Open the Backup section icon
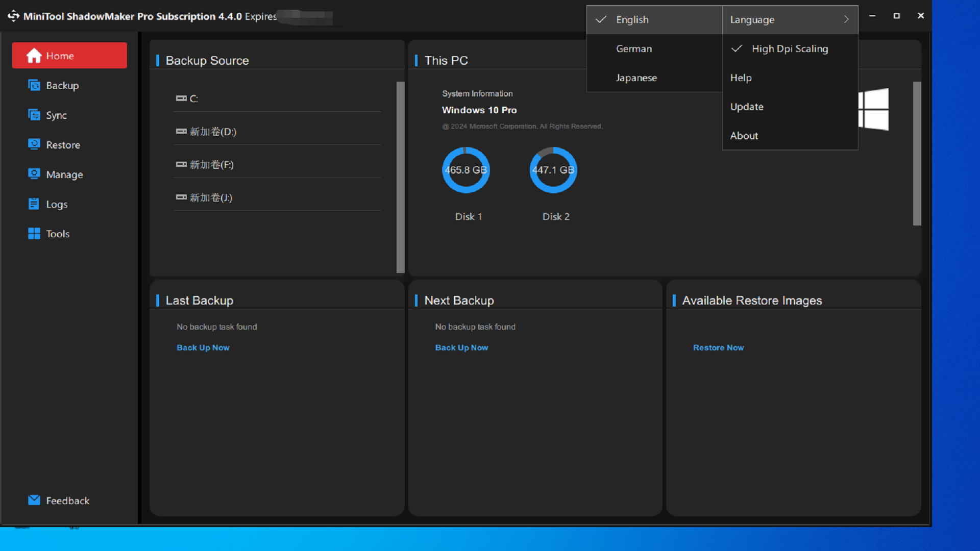Viewport: 980px width, 551px height. pos(34,85)
